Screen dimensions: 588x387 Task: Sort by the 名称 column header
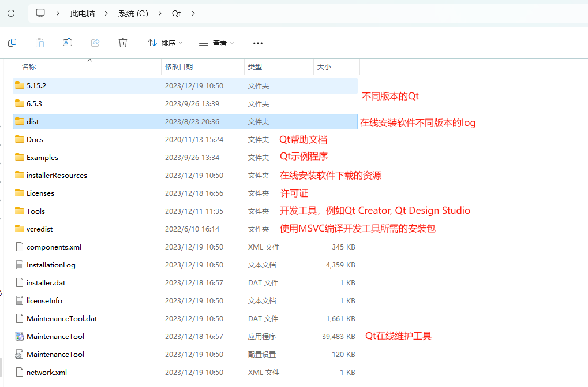(29, 67)
